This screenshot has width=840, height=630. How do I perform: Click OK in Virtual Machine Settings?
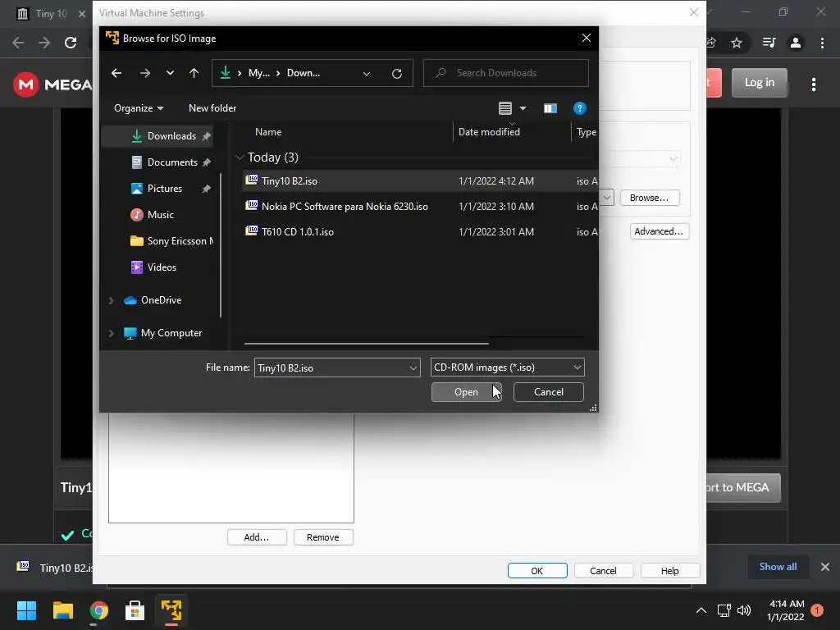pos(536,571)
